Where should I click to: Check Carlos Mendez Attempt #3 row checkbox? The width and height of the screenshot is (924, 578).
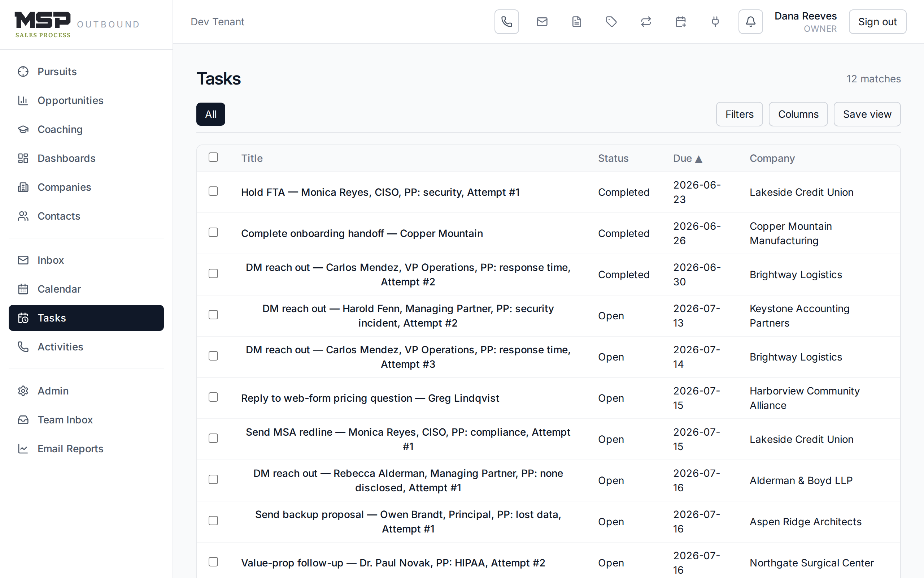[x=213, y=356]
